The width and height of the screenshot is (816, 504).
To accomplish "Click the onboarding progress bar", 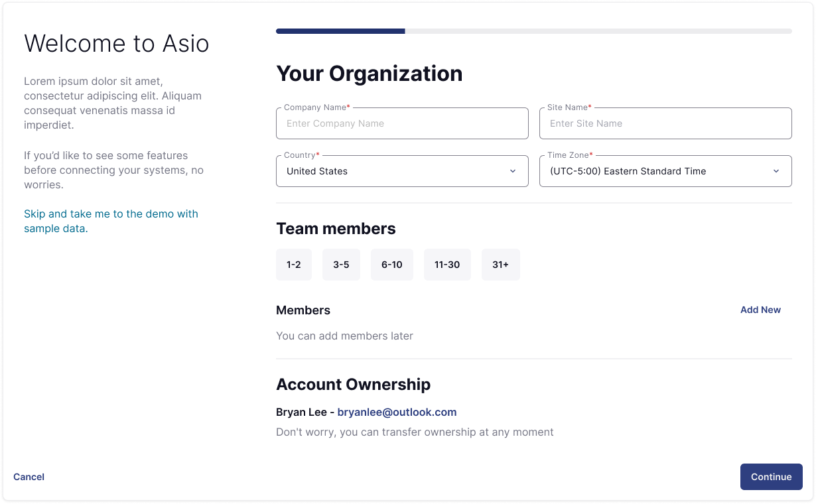I will pos(533,31).
